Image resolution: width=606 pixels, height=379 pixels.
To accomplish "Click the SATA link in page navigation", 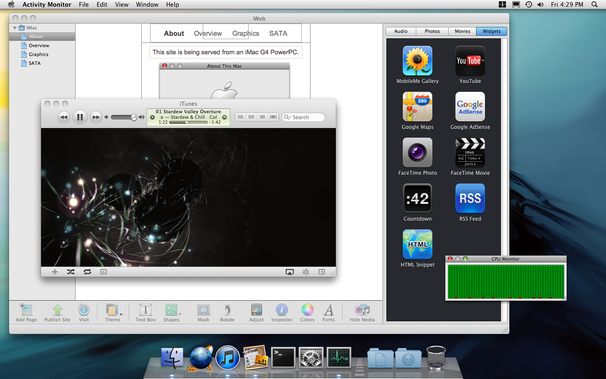I will 278,34.
